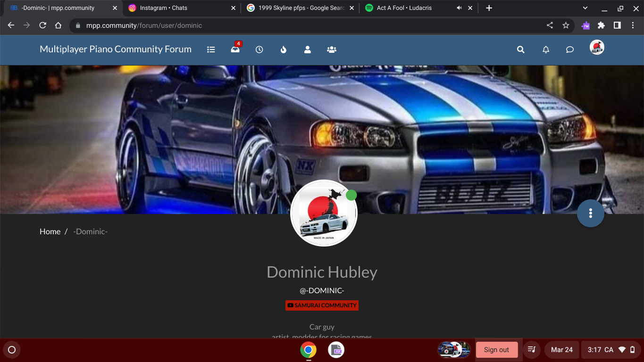Click the -Dominic- breadcrumb text
The height and width of the screenshot is (362, 644).
pyautogui.click(x=90, y=231)
